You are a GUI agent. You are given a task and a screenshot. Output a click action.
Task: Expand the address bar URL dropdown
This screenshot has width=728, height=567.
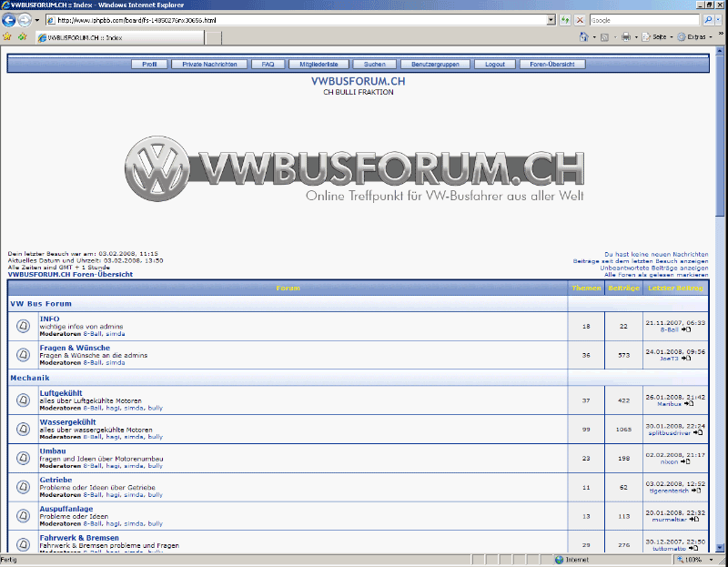tap(551, 20)
